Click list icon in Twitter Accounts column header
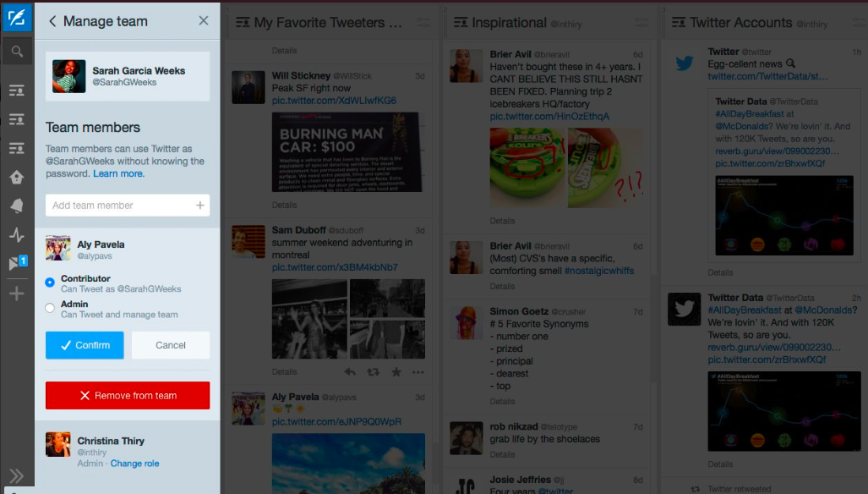 pyautogui.click(x=679, y=23)
